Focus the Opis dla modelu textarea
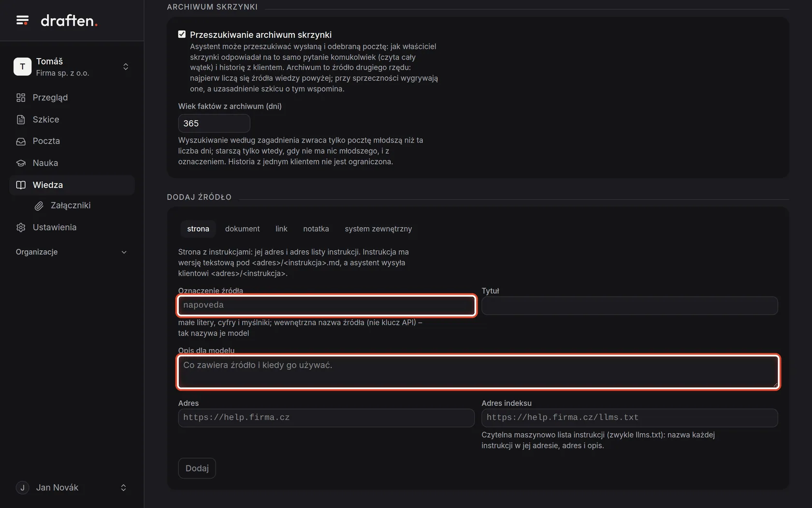Image resolution: width=812 pixels, height=508 pixels. pos(478,372)
